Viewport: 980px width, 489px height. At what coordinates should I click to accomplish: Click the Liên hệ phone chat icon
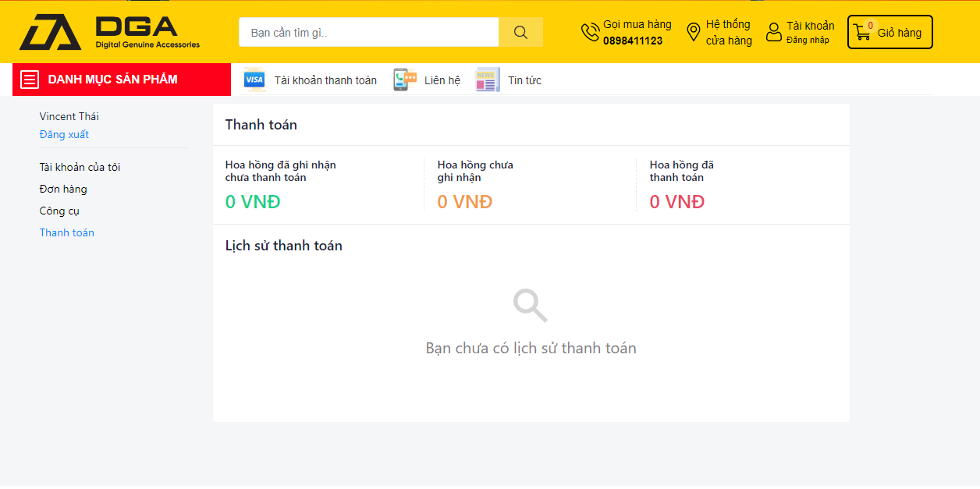coord(404,80)
